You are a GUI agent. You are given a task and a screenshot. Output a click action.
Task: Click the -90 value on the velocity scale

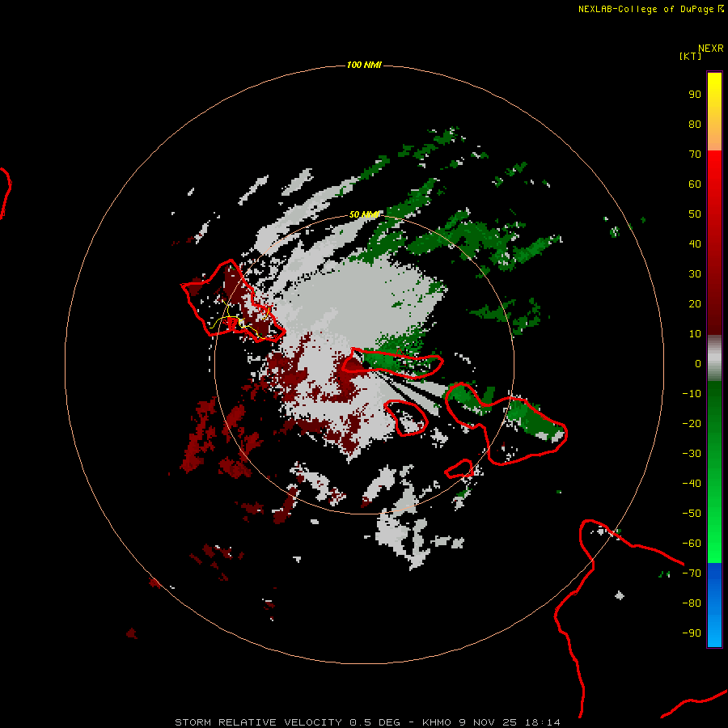(x=692, y=633)
